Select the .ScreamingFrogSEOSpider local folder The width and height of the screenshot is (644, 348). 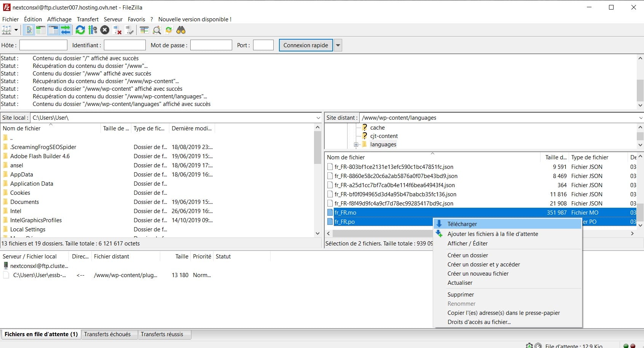(43, 147)
